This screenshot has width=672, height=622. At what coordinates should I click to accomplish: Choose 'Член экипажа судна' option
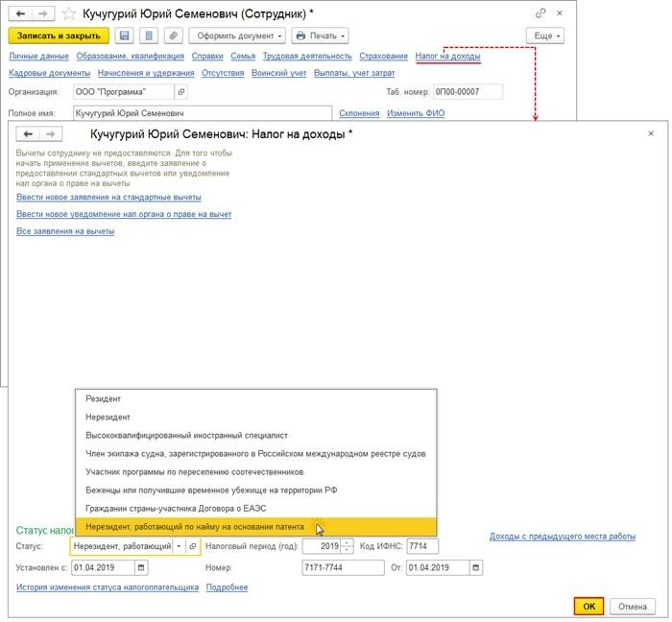[x=256, y=454]
